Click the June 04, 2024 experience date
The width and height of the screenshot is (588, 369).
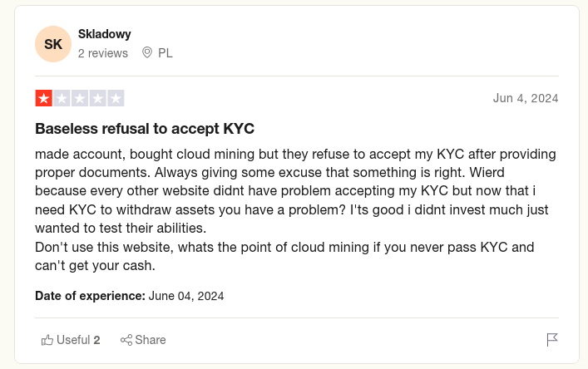pyautogui.click(x=186, y=296)
